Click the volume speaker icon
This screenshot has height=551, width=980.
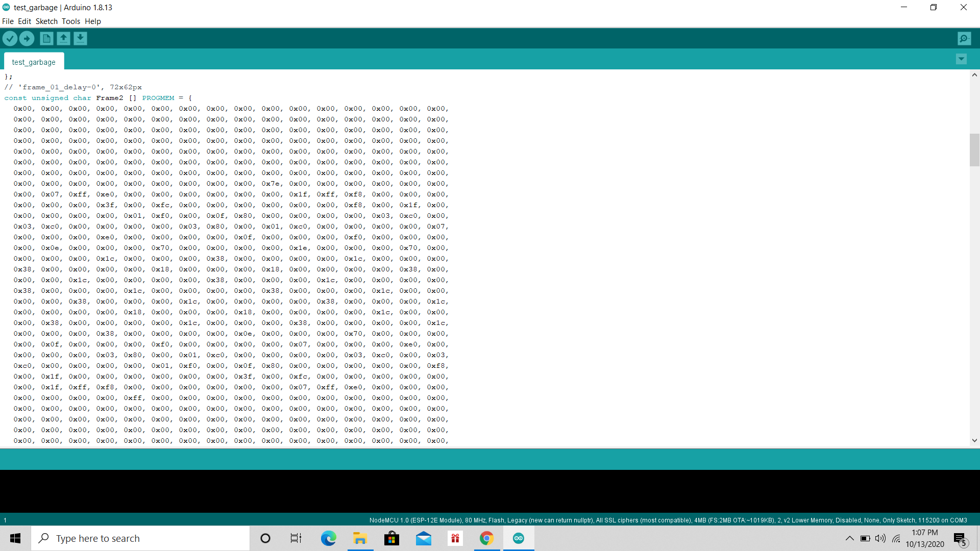(880, 538)
